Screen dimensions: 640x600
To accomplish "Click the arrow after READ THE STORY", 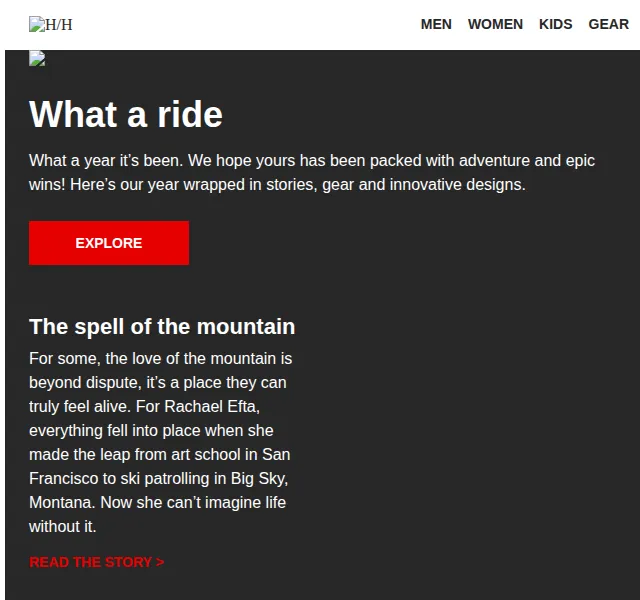I will pyautogui.click(x=160, y=562).
